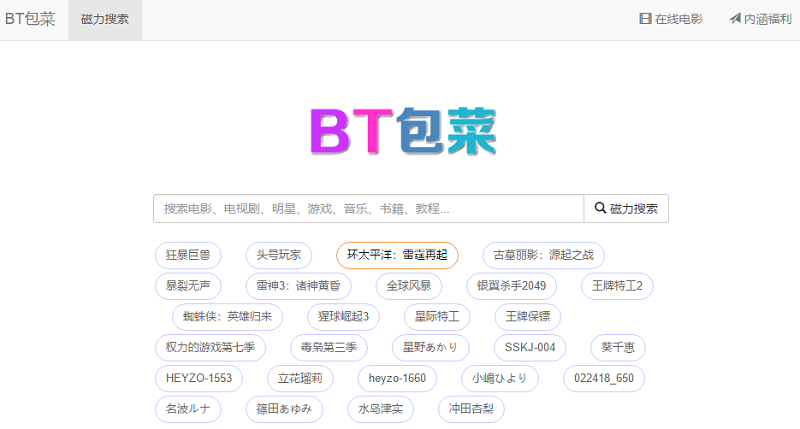Image resolution: width=800 pixels, height=429 pixels.
Task: Open the 权力的游戏第七季 tag
Action: point(210,347)
